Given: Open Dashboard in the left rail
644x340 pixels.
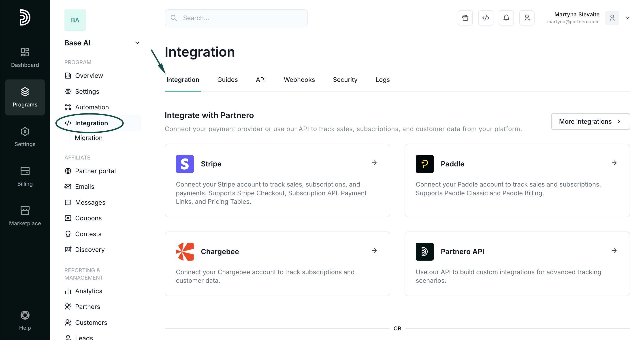Looking at the screenshot, I should click(x=25, y=58).
